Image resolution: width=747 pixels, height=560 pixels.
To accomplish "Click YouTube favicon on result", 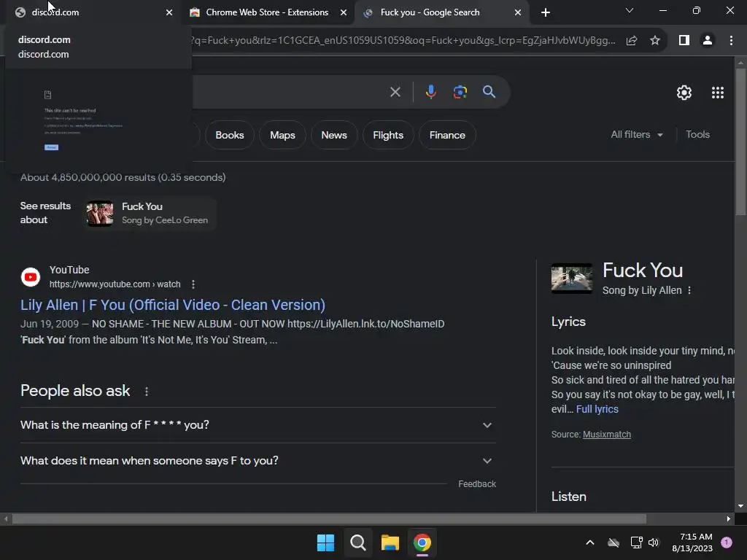I will [x=31, y=277].
